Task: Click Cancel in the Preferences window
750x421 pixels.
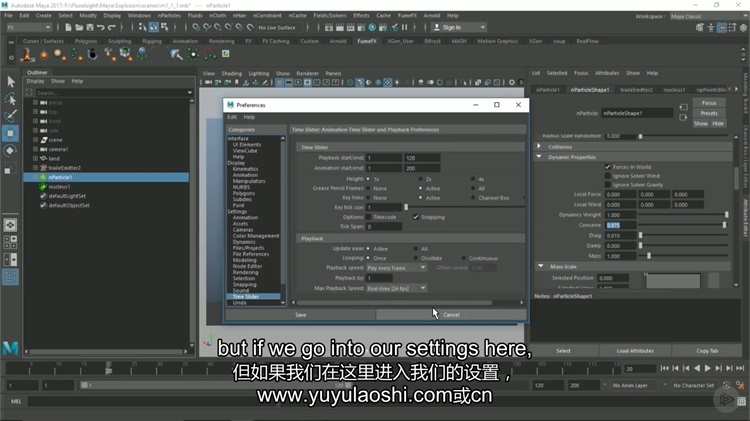Action: 451,315
